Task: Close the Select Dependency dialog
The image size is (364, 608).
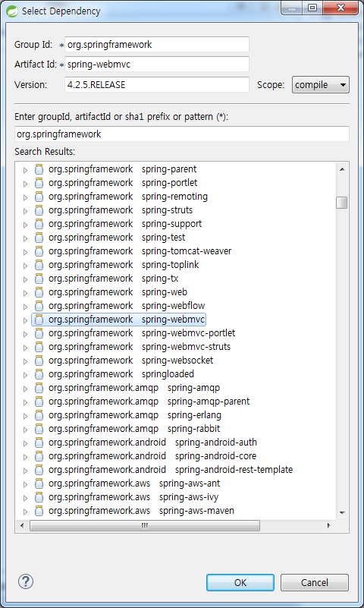Action: point(340,8)
